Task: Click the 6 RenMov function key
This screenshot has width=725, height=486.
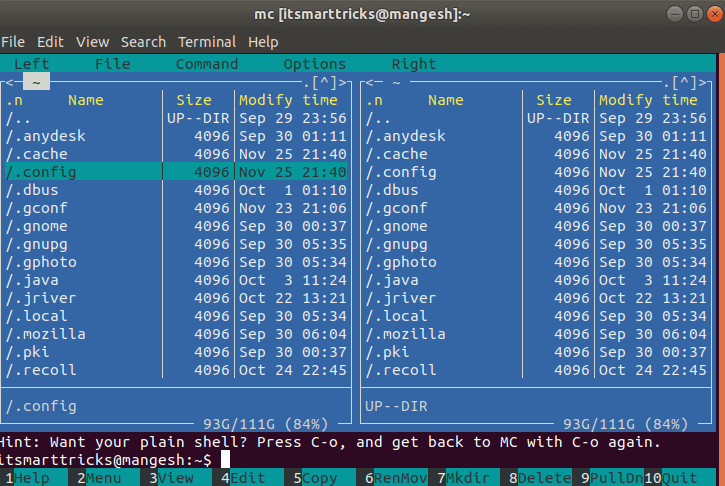Action: [x=396, y=478]
